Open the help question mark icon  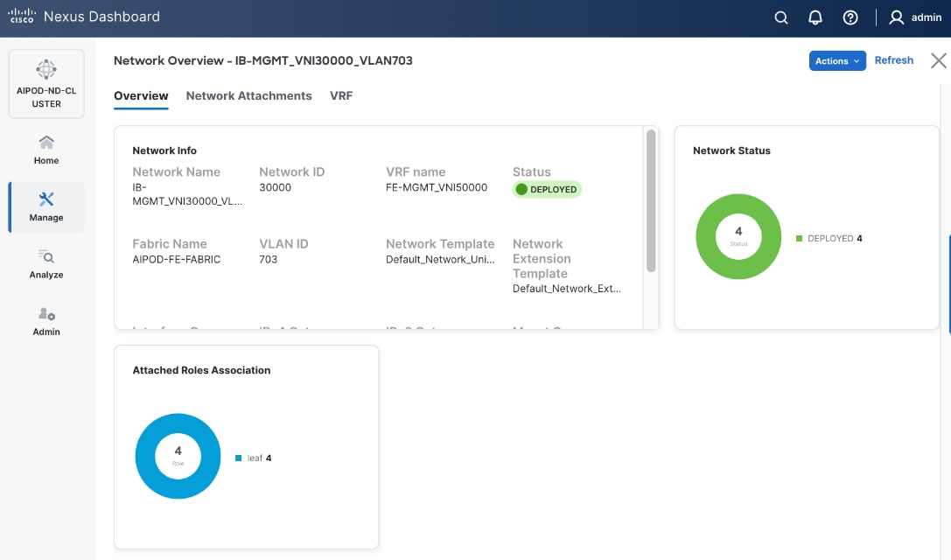pyautogui.click(x=850, y=17)
